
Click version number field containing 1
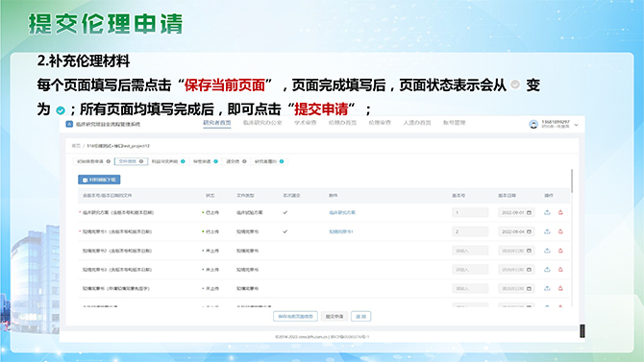470,212
